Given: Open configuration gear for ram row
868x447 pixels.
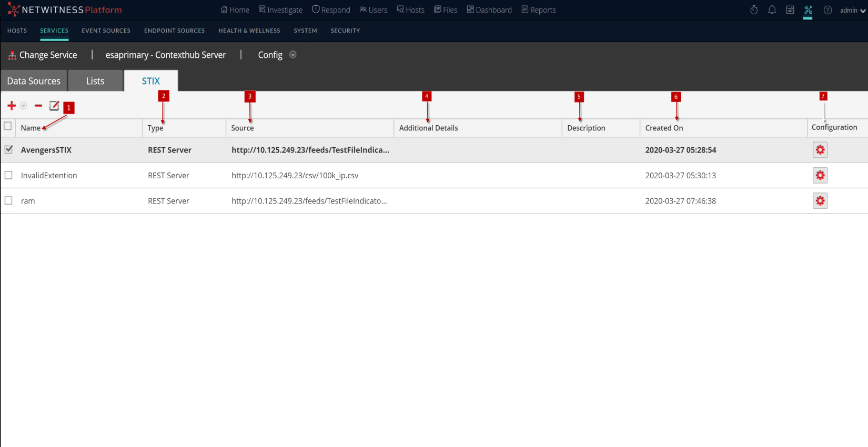Looking at the screenshot, I should click(x=820, y=201).
